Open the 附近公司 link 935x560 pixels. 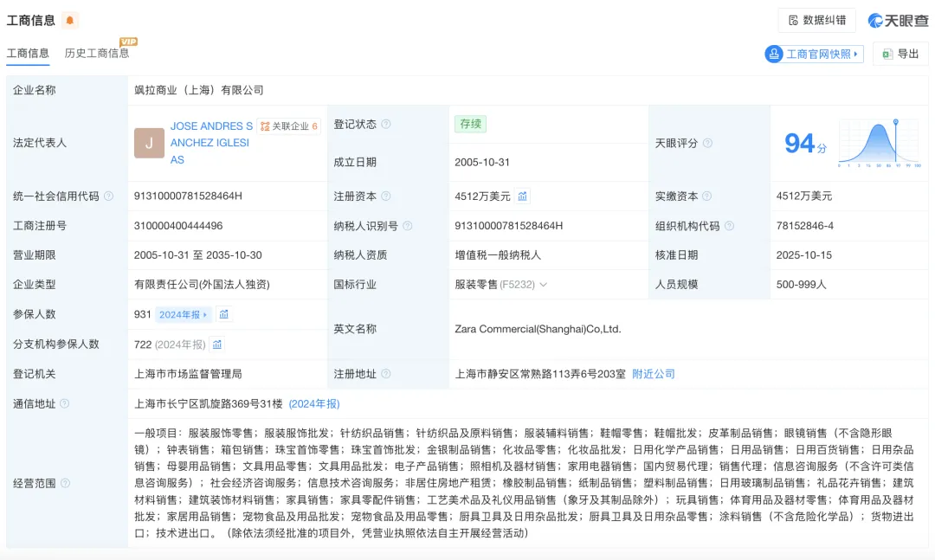pos(653,374)
